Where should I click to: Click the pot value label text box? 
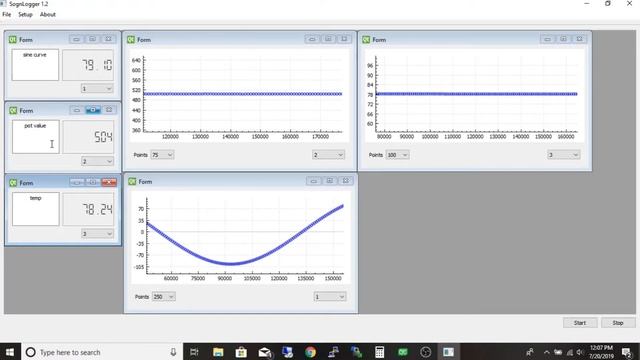(x=36, y=137)
